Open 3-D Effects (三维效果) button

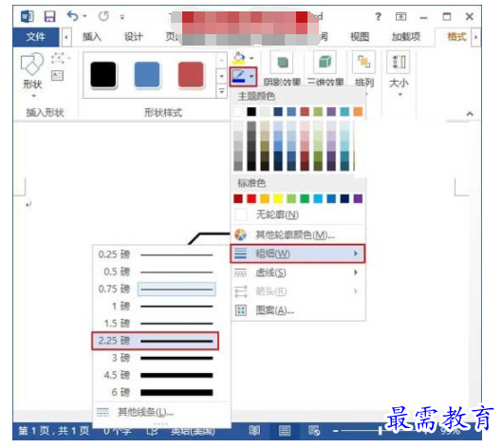point(325,68)
